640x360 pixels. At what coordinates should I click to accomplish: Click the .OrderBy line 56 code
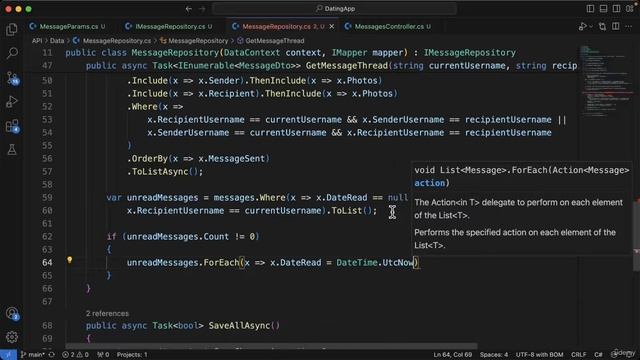click(x=198, y=159)
